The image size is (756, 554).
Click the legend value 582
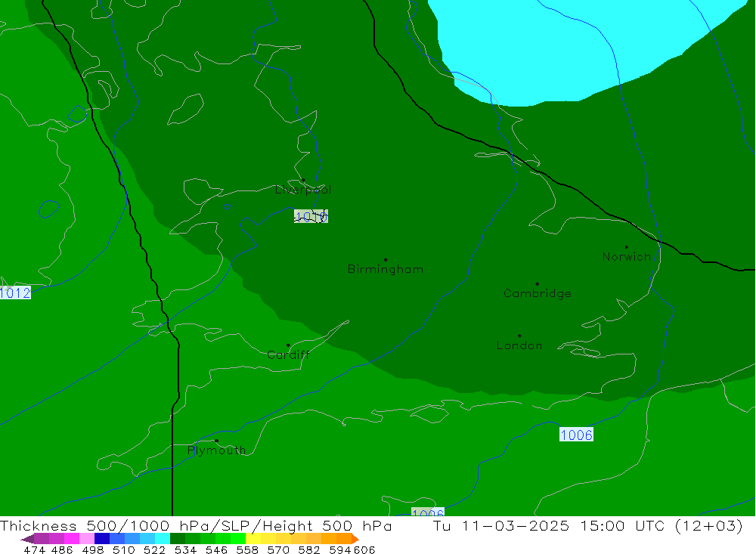(x=309, y=549)
